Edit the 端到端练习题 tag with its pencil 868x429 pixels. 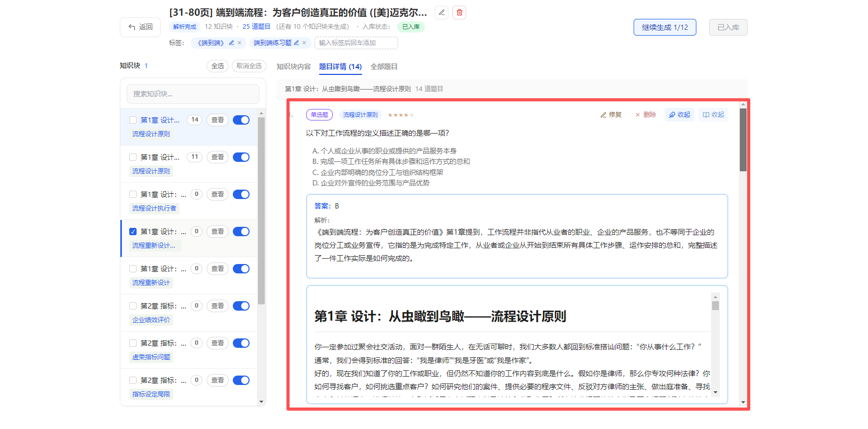point(296,43)
